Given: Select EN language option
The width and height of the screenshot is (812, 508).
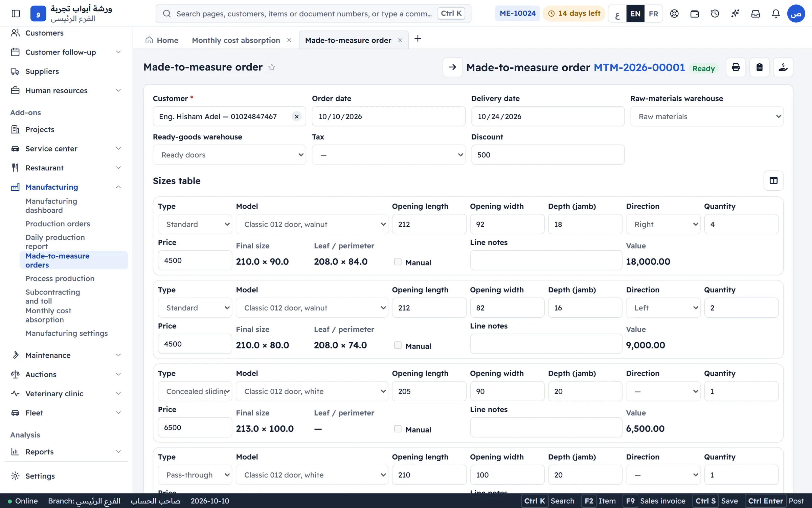Looking at the screenshot, I should (635, 14).
